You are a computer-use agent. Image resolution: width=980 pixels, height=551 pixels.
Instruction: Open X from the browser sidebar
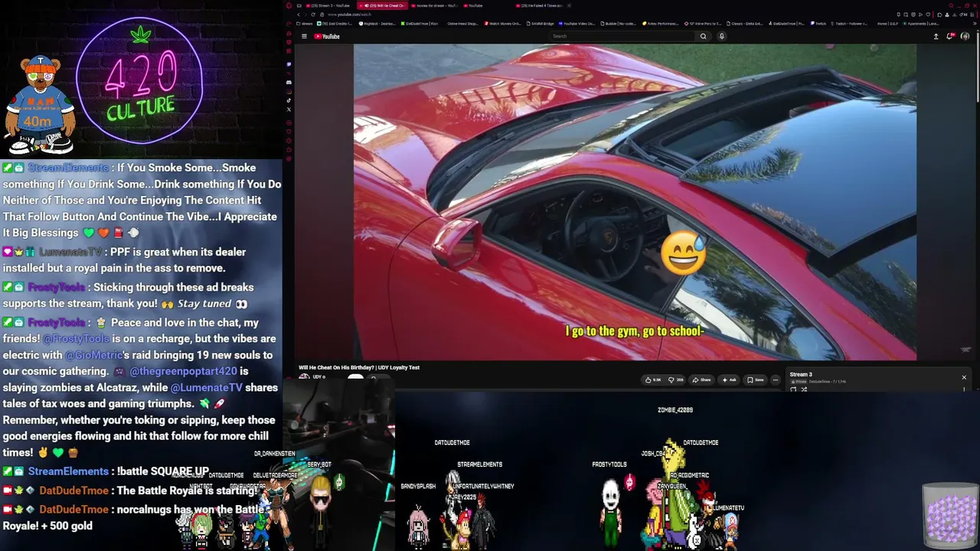point(289,109)
